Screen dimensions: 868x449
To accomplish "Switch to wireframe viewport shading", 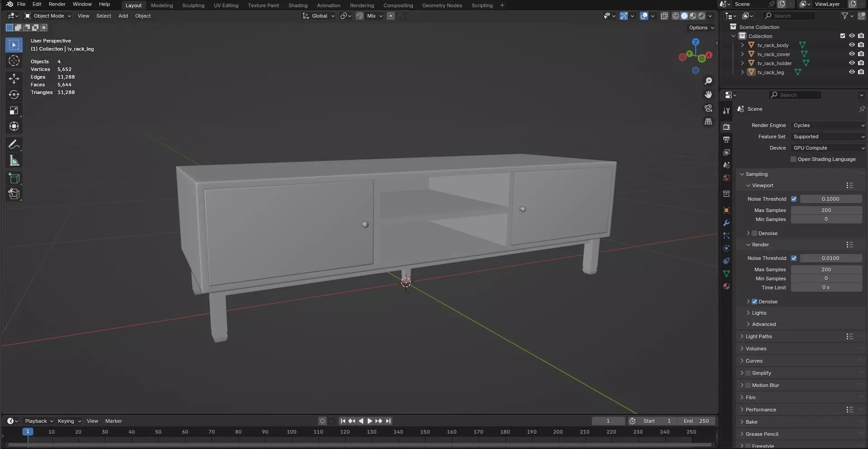I will (676, 16).
